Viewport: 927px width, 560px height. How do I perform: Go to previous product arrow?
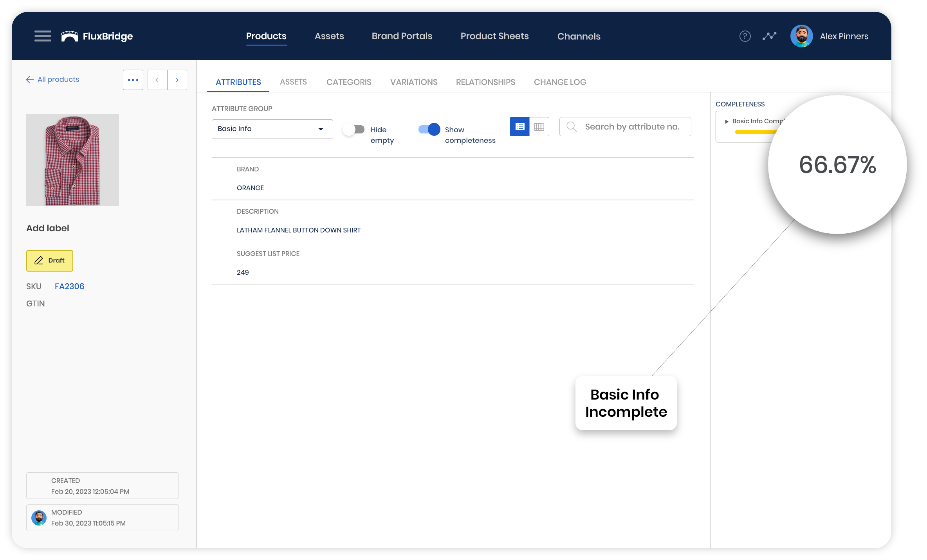[157, 80]
